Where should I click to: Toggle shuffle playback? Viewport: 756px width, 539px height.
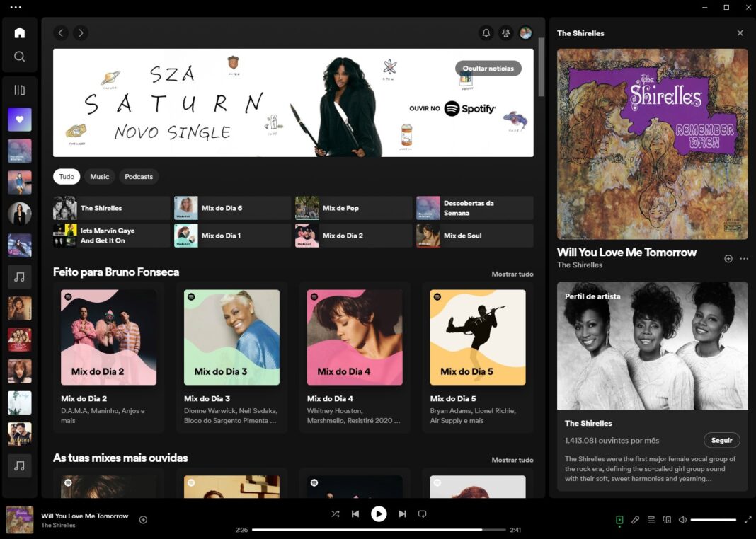coord(336,514)
